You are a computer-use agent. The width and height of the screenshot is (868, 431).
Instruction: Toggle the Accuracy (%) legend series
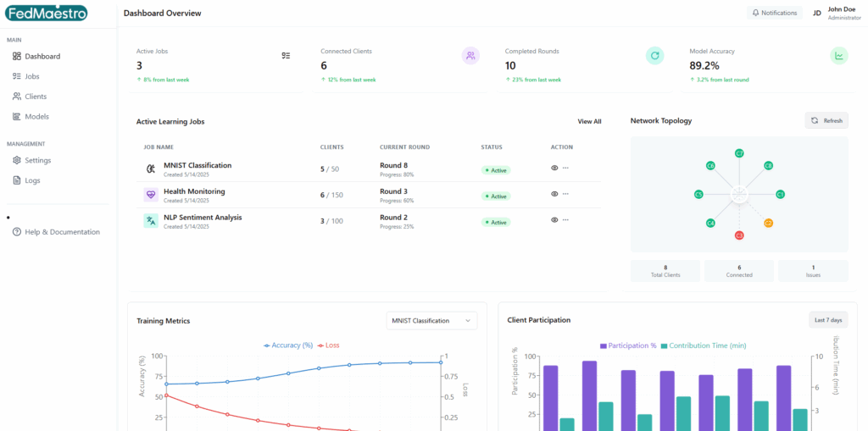288,345
